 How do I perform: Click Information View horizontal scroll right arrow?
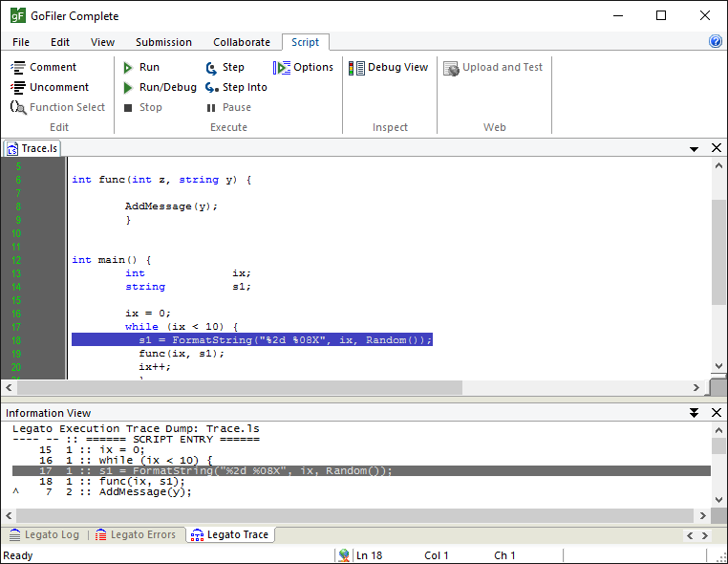(x=702, y=515)
